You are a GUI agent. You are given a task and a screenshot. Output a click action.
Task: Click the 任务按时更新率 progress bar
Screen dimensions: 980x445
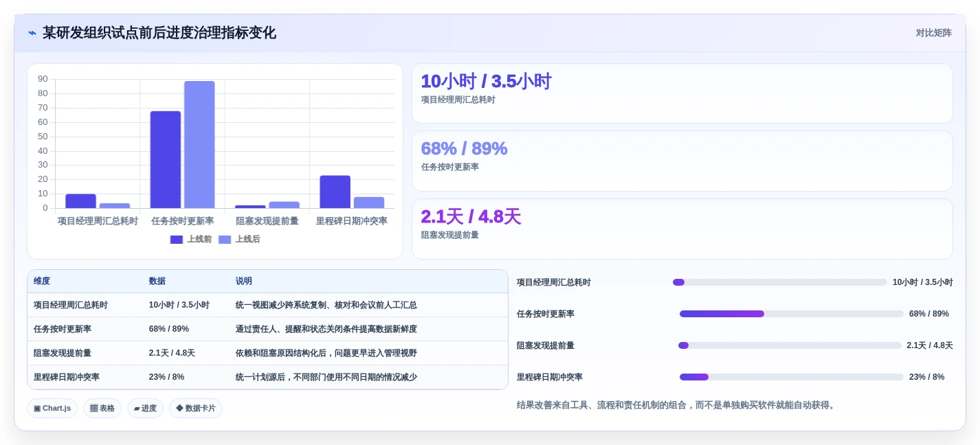pyautogui.click(x=792, y=314)
